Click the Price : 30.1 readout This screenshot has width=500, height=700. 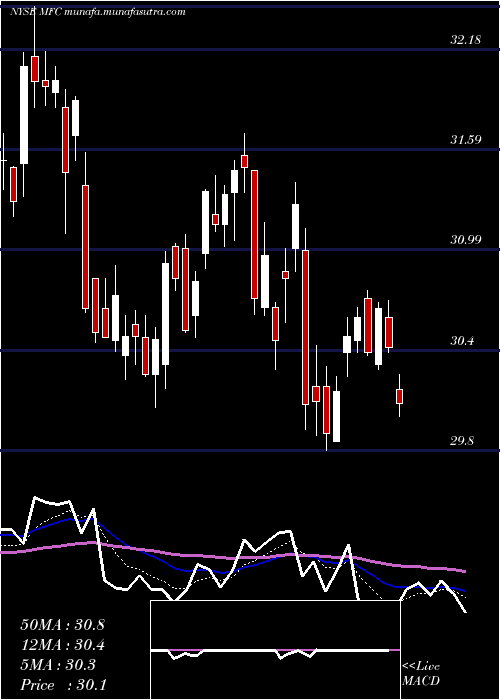(x=63, y=685)
